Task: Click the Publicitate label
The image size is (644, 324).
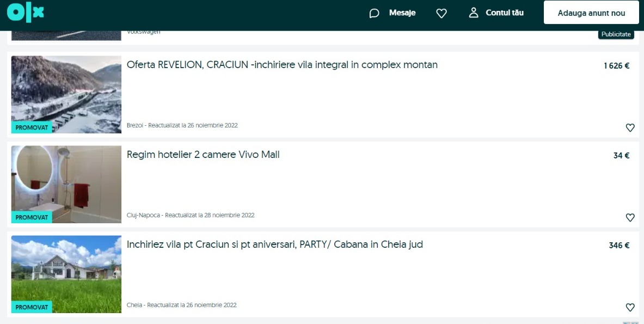Action: click(x=616, y=34)
